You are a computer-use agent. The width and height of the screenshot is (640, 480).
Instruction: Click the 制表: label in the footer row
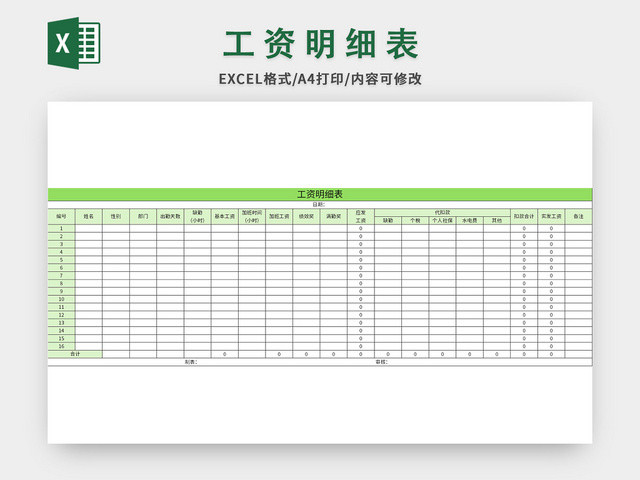pyautogui.click(x=191, y=362)
